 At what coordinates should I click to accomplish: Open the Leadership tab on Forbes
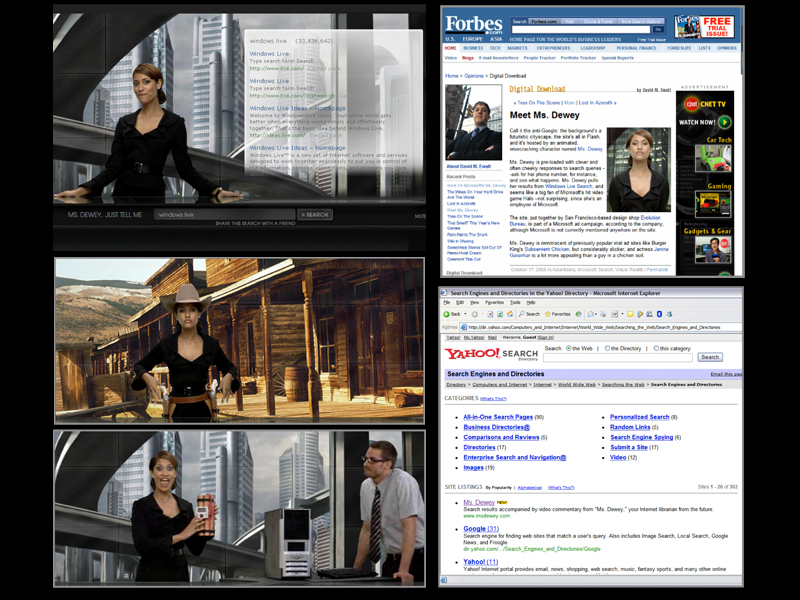(592, 48)
